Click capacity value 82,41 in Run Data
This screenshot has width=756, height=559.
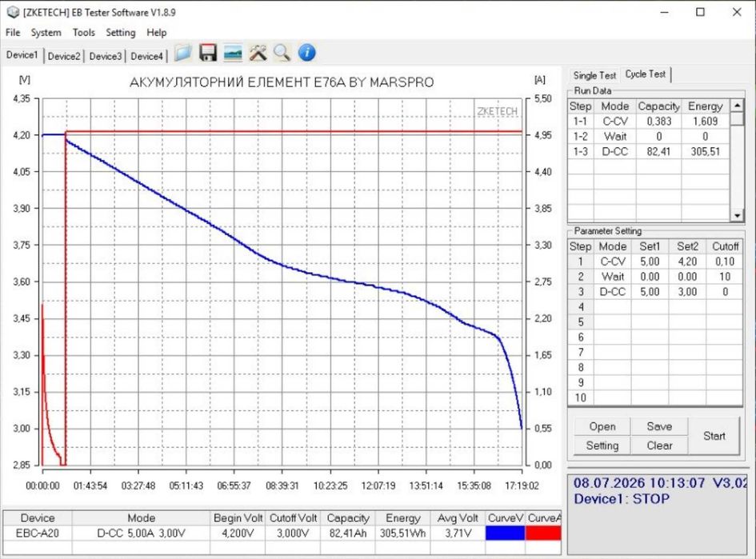click(x=658, y=151)
